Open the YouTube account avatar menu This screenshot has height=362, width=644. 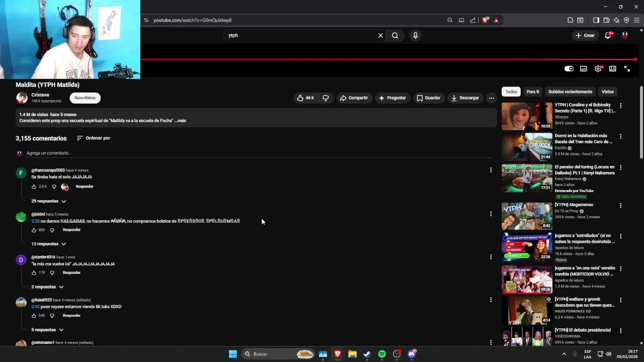click(625, 35)
